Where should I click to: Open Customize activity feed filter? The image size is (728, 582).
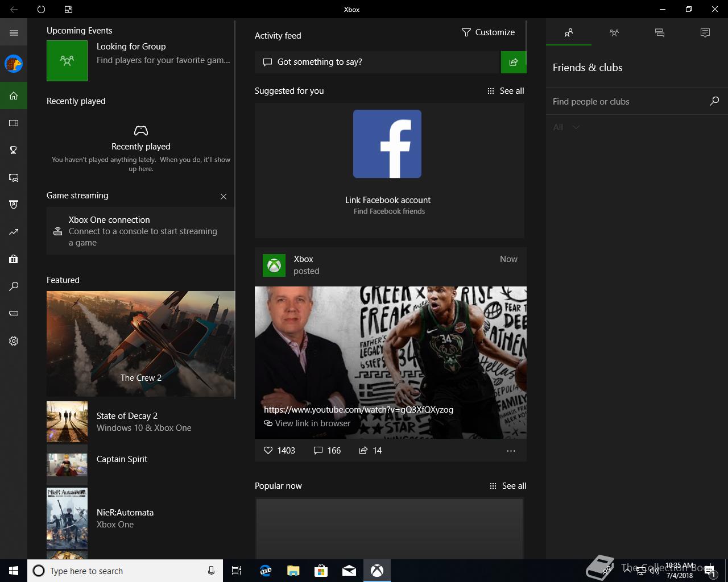coord(488,32)
